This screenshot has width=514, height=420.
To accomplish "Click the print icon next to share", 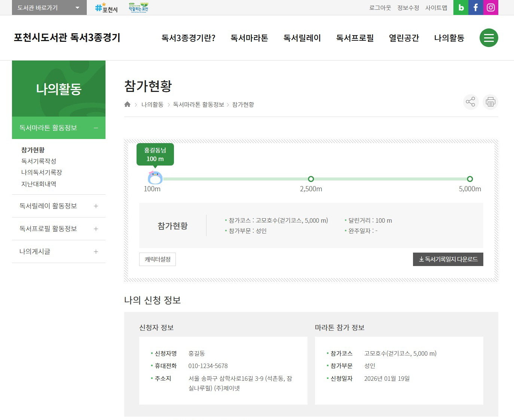I will (490, 102).
